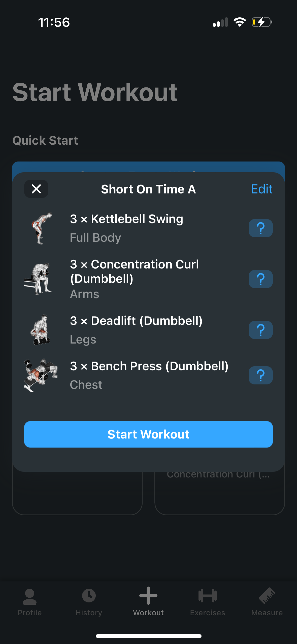Select the 3 × Deadlift (Dumbbell) row
297x644 pixels.
(x=151, y=330)
